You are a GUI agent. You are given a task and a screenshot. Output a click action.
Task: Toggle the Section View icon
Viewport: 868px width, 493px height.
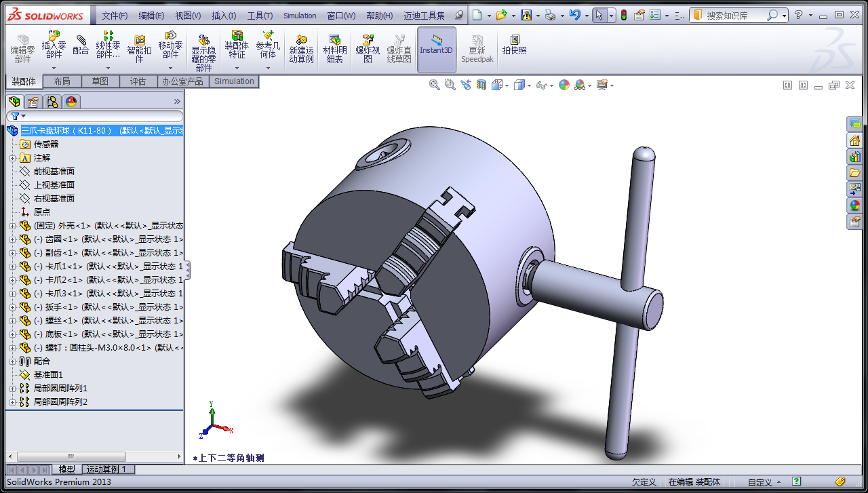click(x=481, y=85)
